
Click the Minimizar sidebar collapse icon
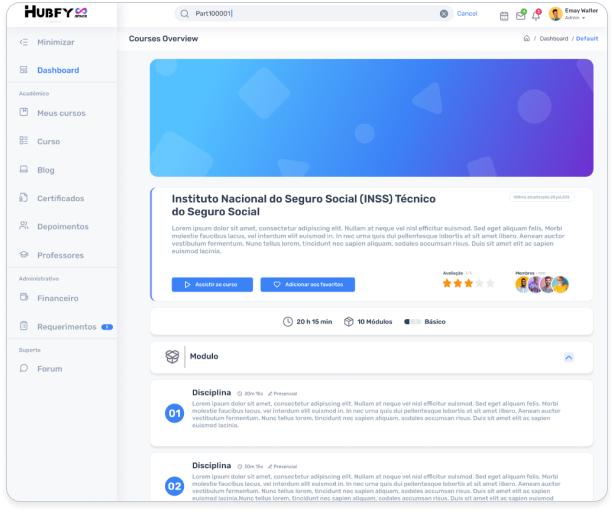(24, 42)
